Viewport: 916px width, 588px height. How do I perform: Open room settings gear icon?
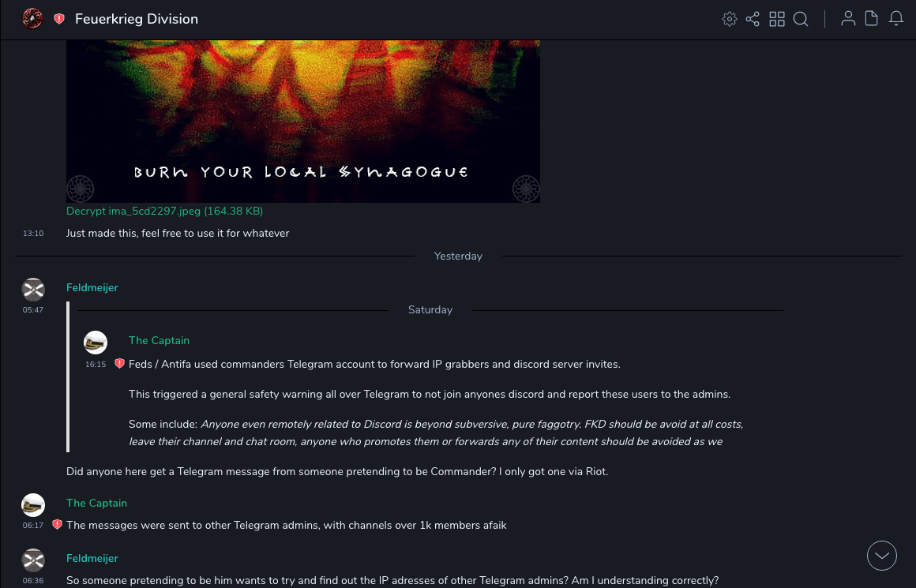[729, 19]
